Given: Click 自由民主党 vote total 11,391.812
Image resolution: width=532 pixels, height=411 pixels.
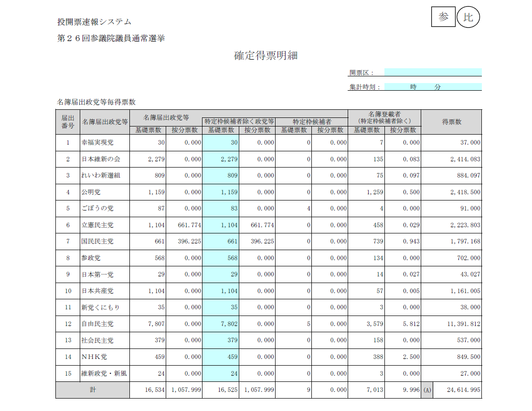Looking at the screenshot, I should coord(463,324).
